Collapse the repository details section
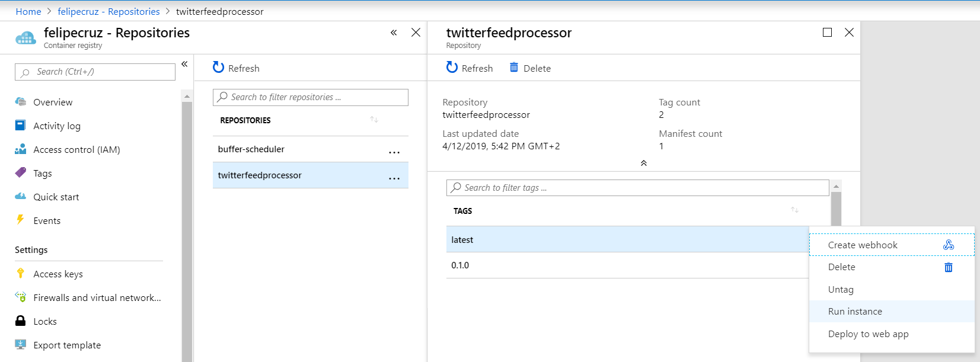The width and height of the screenshot is (980, 362). [x=643, y=163]
